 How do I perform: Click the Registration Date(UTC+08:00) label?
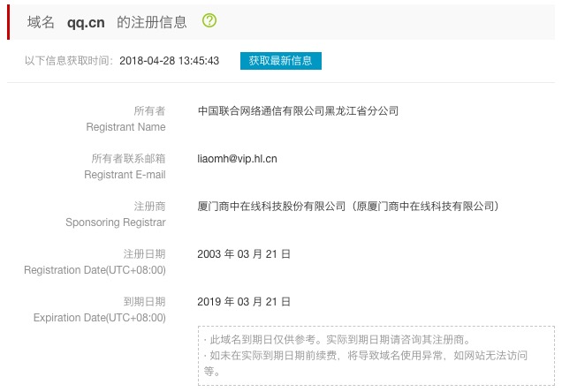tap(95, 270)
